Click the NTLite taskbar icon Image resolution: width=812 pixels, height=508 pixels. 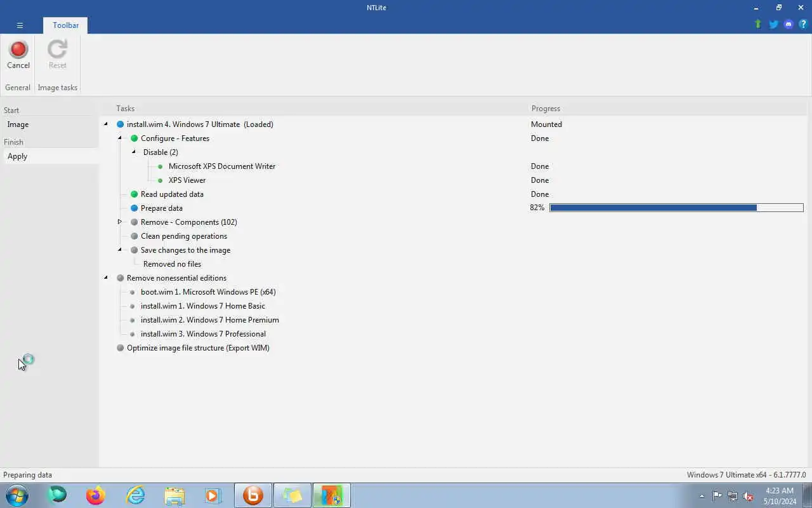pos(331,495)
